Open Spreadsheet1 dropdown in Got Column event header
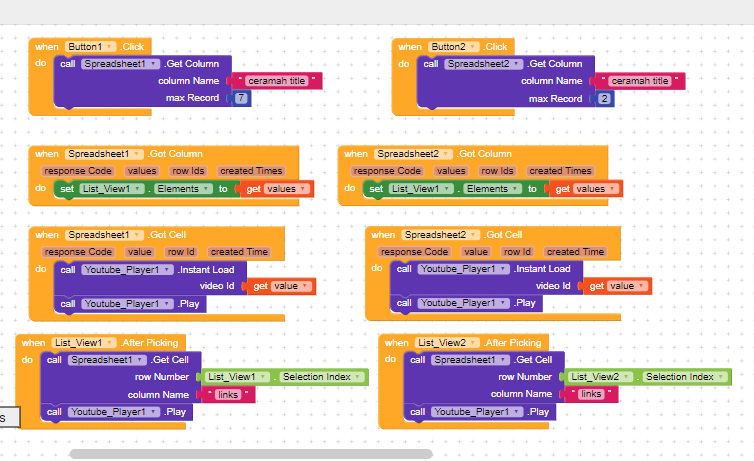Viewport: 754px width, 461px height. click(x=138, y=154)
